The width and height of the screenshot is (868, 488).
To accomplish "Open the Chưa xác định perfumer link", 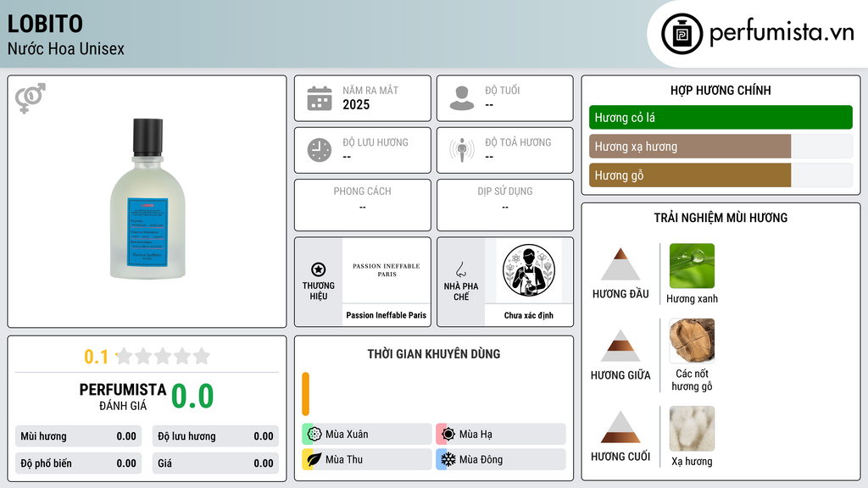I will (529, 315).
